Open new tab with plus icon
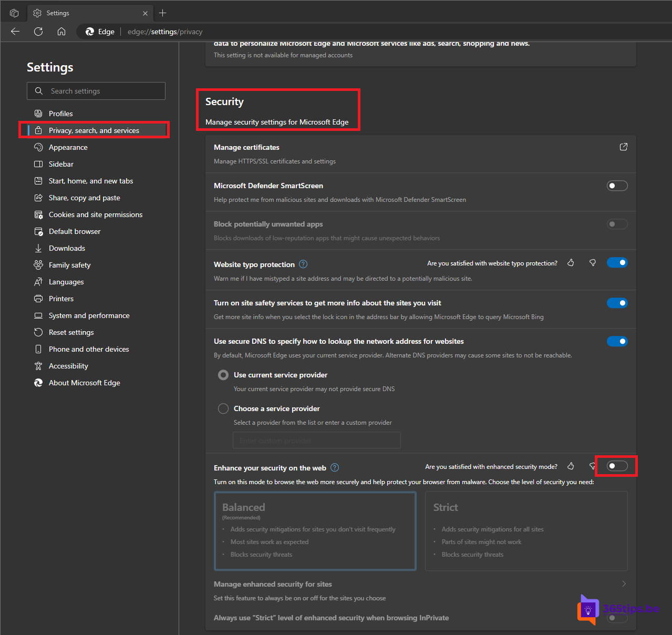 click(163, 13)
